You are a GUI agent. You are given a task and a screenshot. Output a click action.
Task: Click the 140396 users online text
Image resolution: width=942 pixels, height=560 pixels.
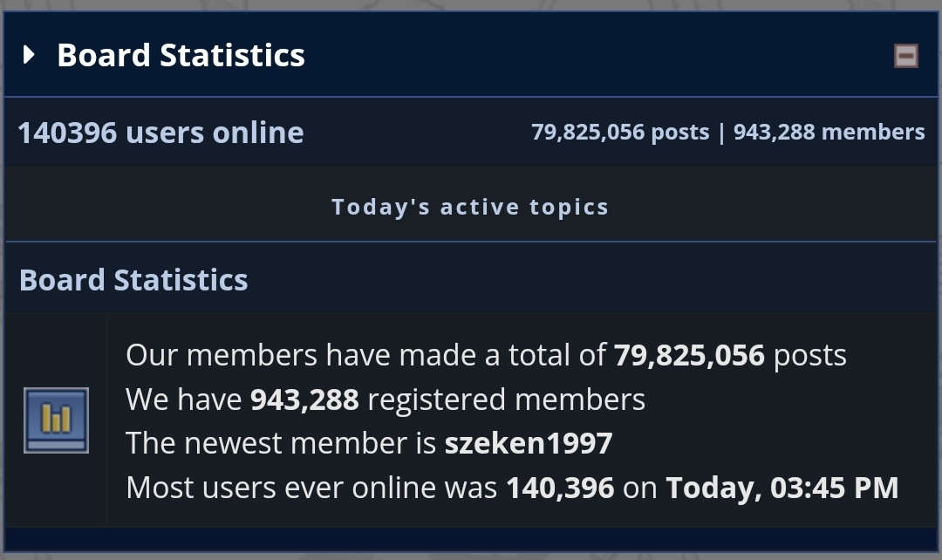tap(160, 133)
